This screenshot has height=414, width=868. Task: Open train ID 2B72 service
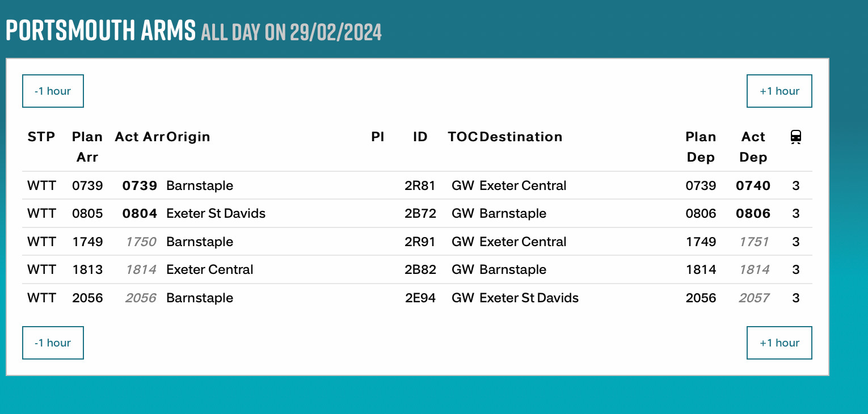[420, 214]
